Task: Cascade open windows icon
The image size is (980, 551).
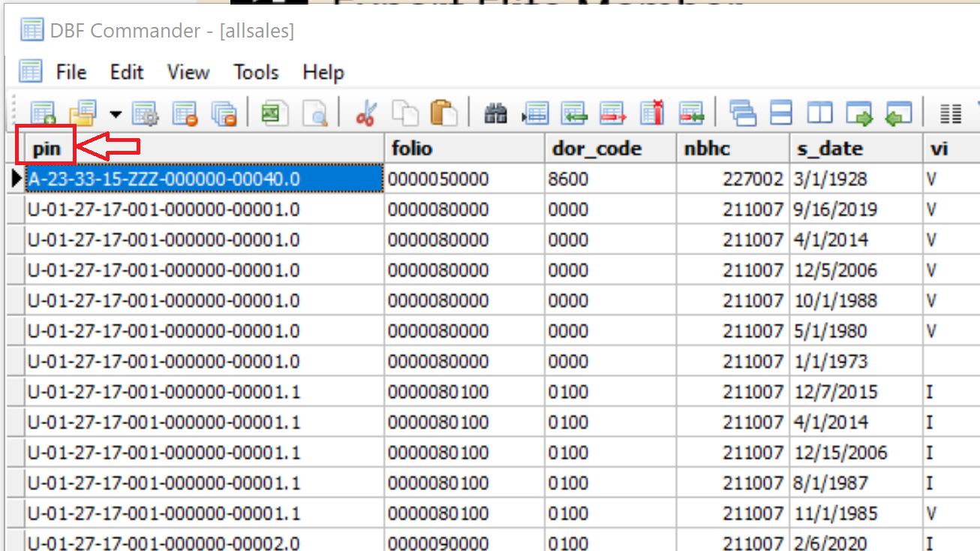Action: [741, 113]
